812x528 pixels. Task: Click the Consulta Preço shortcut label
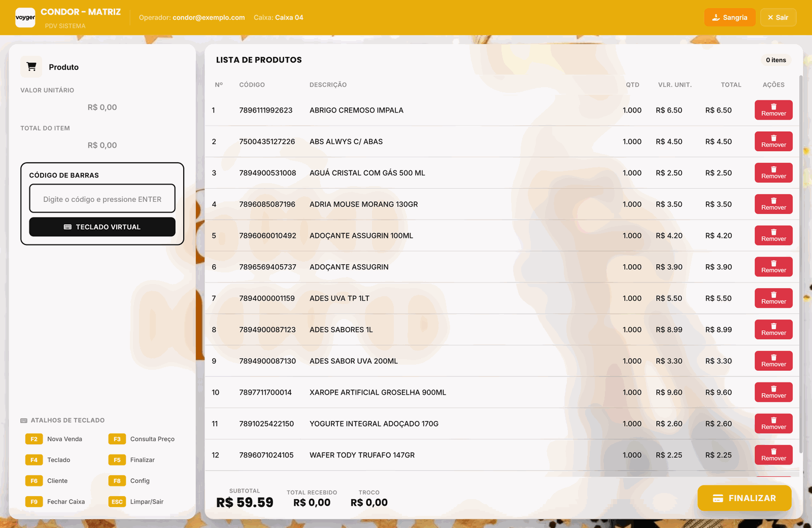[152, 439]
